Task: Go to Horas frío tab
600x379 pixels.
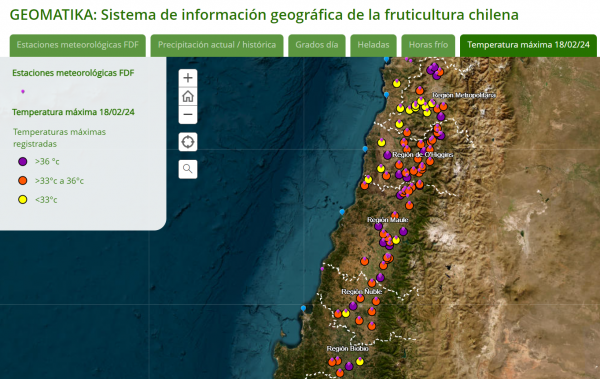Action: (428, 45)
